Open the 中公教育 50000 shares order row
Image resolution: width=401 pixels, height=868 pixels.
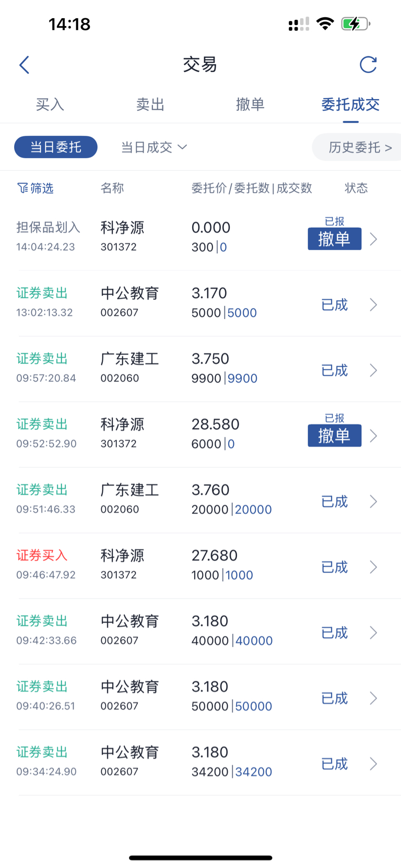pos(200,697)
